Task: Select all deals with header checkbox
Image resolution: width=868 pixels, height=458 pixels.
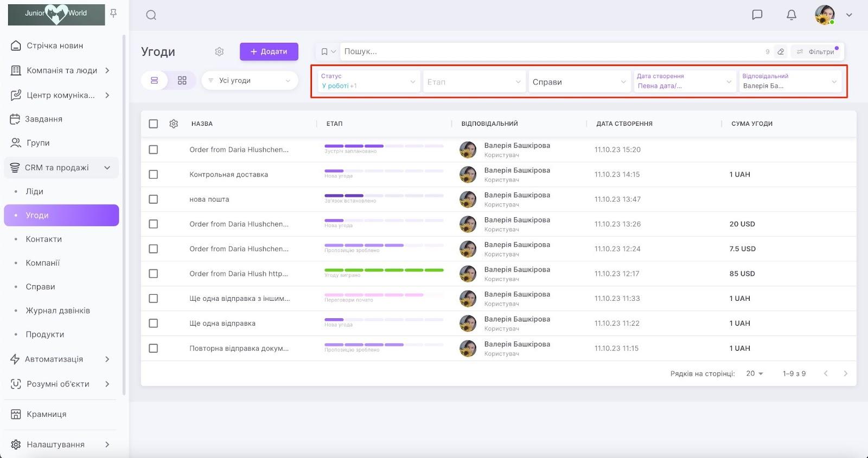Action: (154, 124)
